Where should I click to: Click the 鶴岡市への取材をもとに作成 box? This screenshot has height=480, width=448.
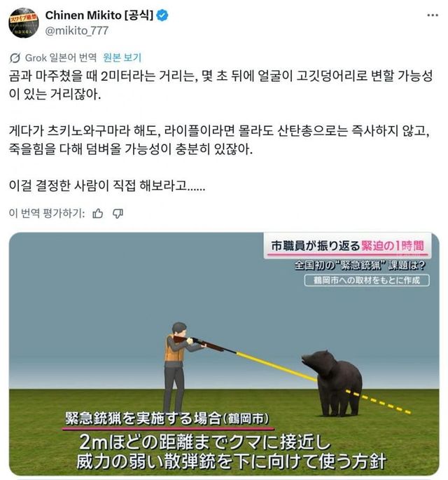pos(367,280)
